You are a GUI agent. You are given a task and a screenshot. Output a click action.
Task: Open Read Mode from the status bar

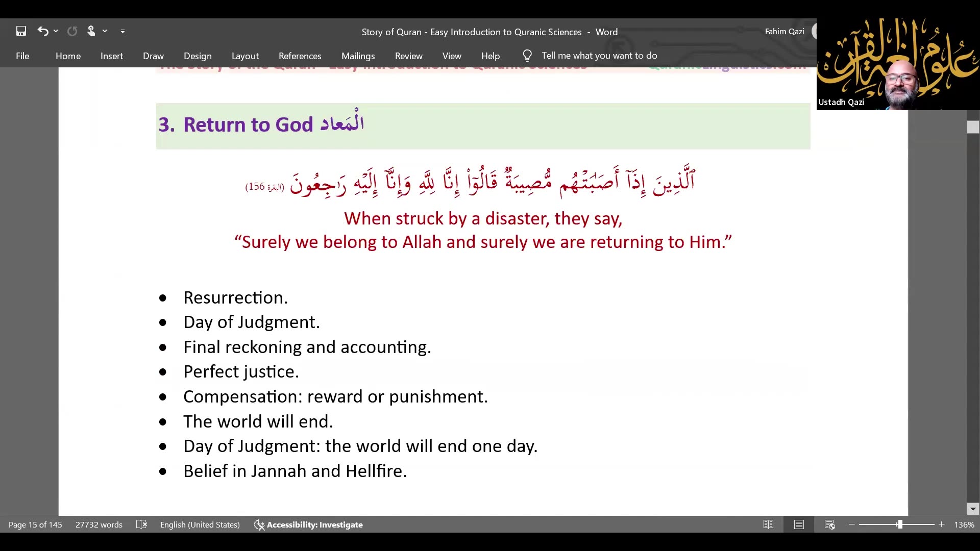[x=769, y=524]
